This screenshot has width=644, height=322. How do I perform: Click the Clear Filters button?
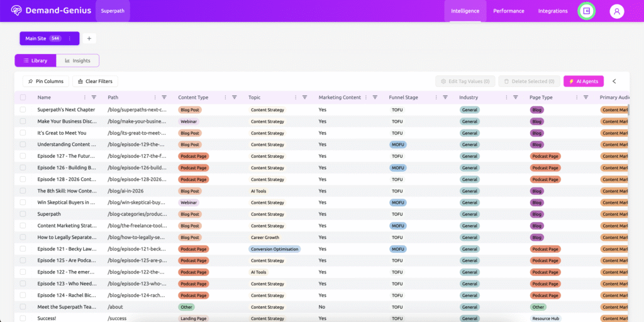click(x=96, y=81)
